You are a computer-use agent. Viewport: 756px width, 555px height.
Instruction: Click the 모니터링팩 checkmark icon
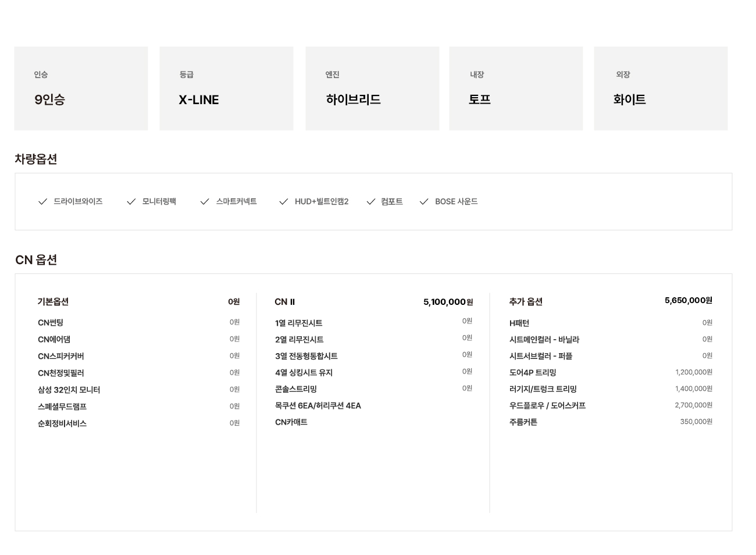tap(131, 201)
